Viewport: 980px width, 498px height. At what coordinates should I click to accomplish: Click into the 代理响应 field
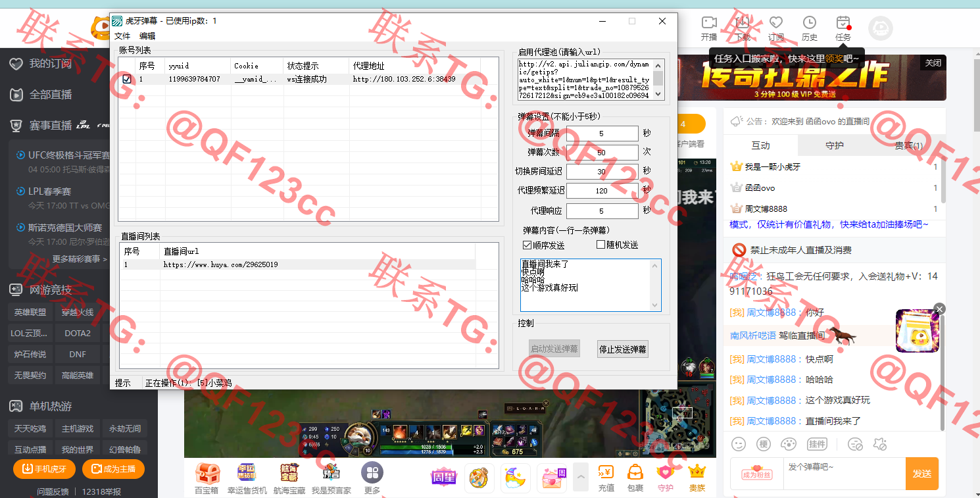[x=602, y=211]
